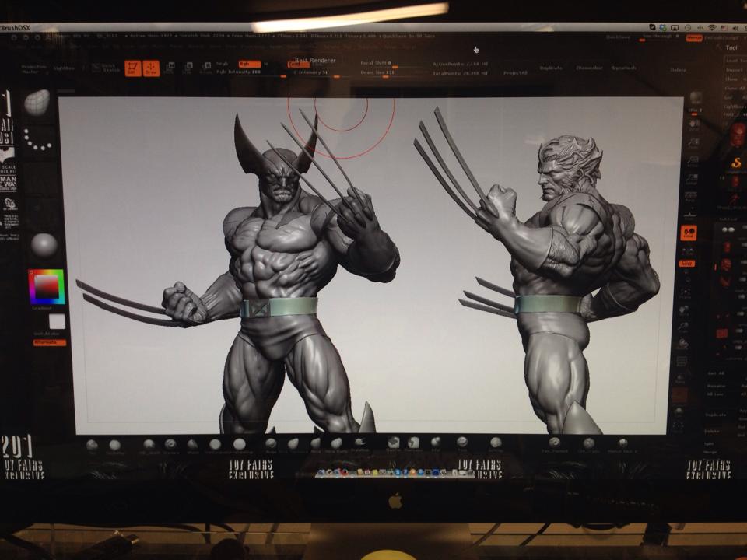Viewport: 747px width, 560px height.
Task: Open the AirPlay display menu bar icon
Action: coord(675,28)
